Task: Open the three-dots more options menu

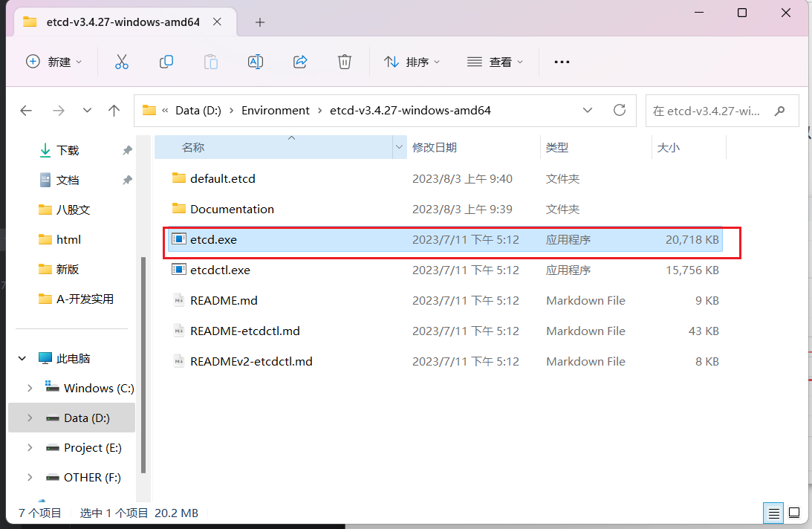Action: click(562, 62)
